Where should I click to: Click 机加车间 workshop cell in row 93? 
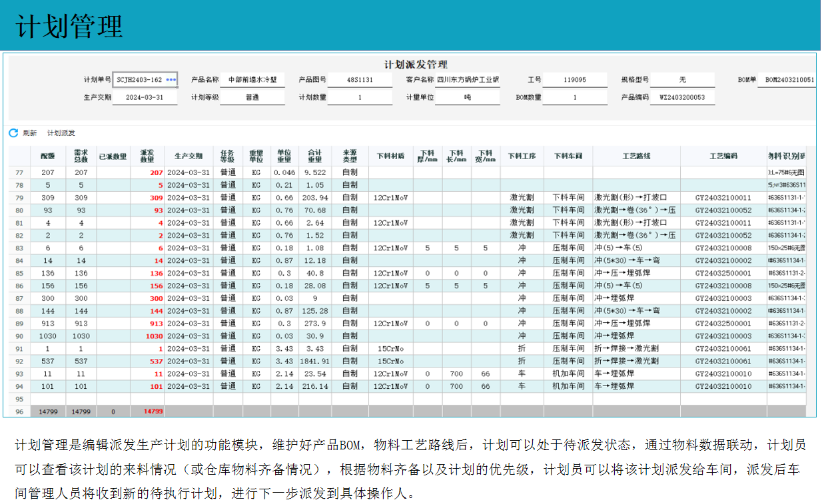click(x=568, y=374)
